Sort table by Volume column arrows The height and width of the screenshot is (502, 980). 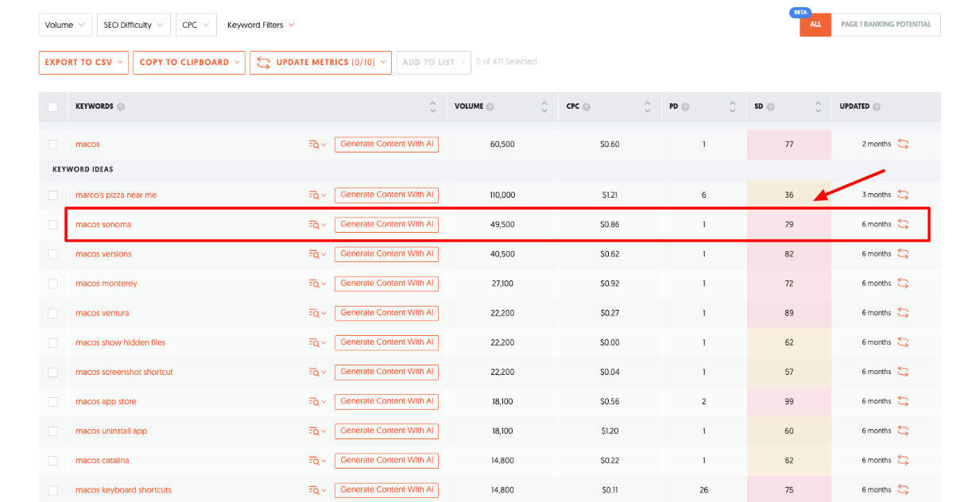pos(544,106)
